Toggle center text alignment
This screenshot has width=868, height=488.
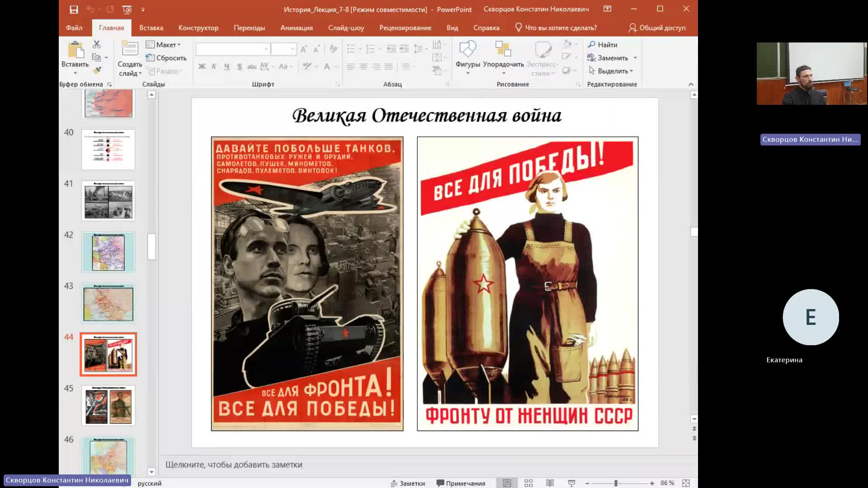point(363,66)
